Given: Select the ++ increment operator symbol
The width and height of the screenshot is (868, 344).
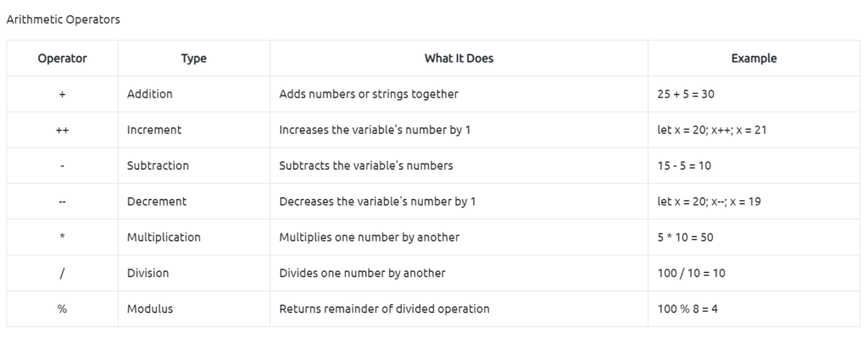Looking at the screenshot, I should [x=62, y=130].
